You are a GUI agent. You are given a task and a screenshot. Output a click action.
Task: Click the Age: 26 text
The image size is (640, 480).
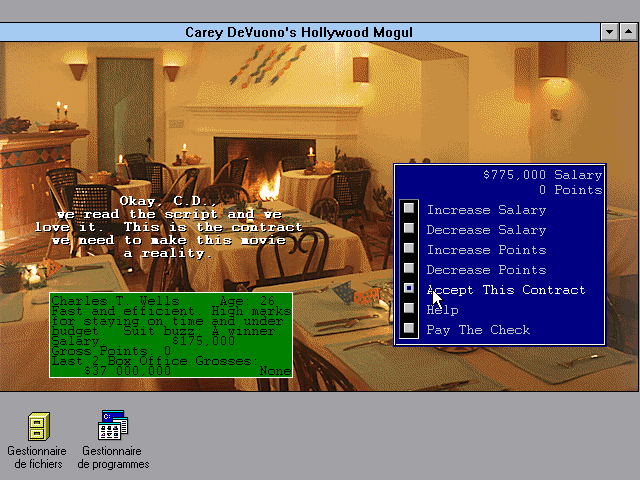pyautogui.click(x=247, y=301)
